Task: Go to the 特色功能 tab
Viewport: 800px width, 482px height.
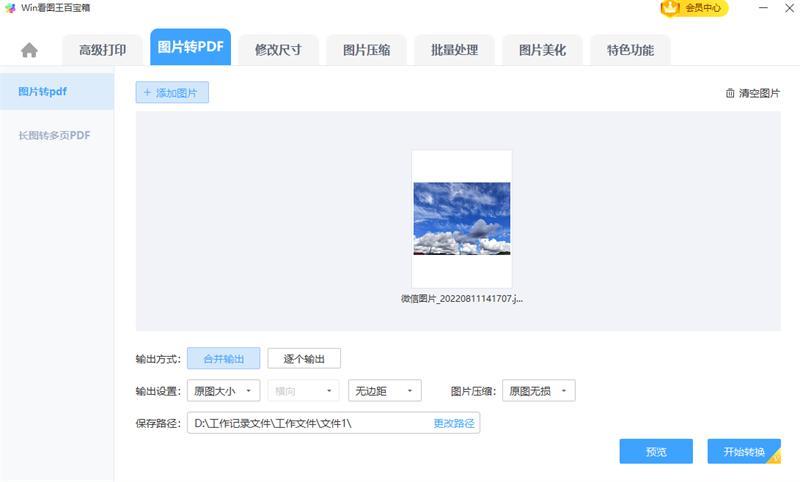Action: click(631, 50)
